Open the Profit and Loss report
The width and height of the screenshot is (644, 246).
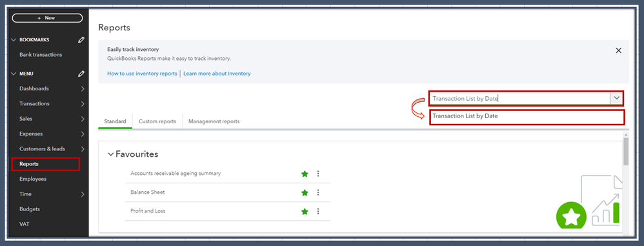(148, 211)
